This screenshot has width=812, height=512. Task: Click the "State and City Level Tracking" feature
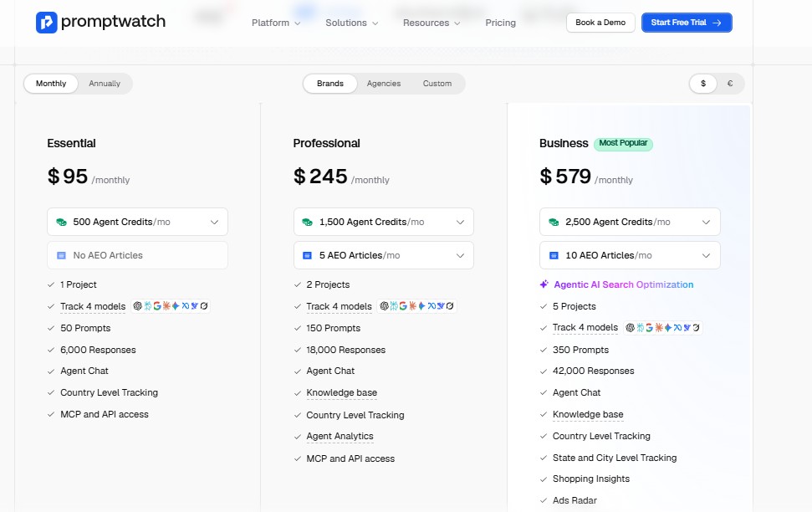(x=615, y=458)
